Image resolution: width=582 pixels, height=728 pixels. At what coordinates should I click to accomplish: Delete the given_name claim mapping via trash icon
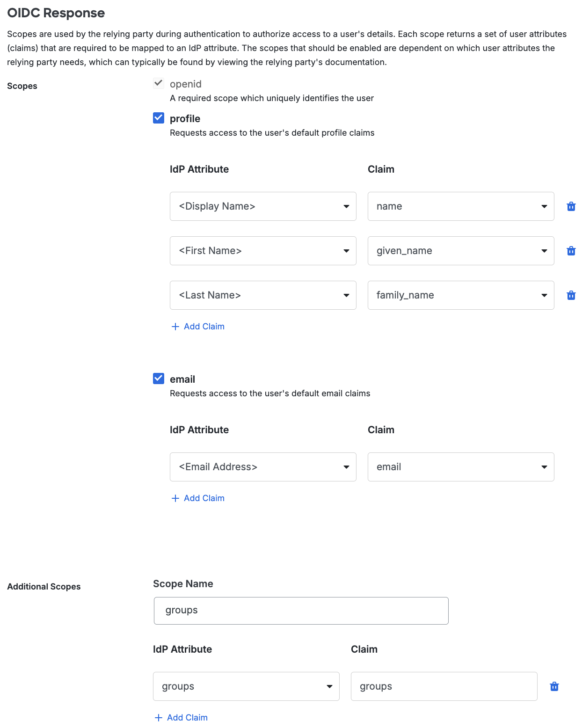coord(571,250)
